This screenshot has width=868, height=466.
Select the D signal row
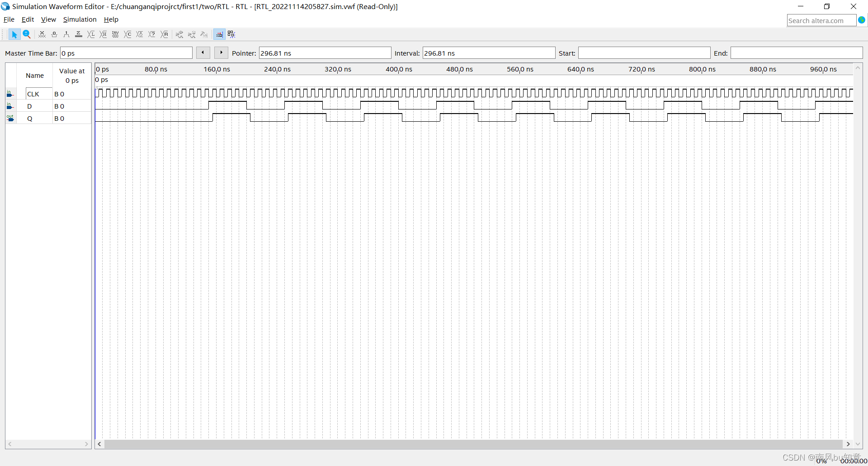[48, 106]
